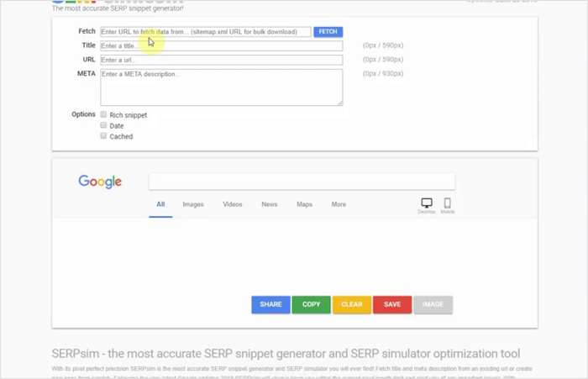
Task: Enable the Rich snippet option
Action: coord(103,114)
